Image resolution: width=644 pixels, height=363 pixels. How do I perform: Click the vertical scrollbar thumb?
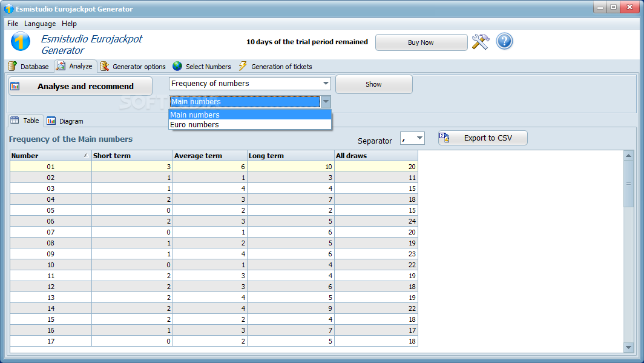[628, 184]
